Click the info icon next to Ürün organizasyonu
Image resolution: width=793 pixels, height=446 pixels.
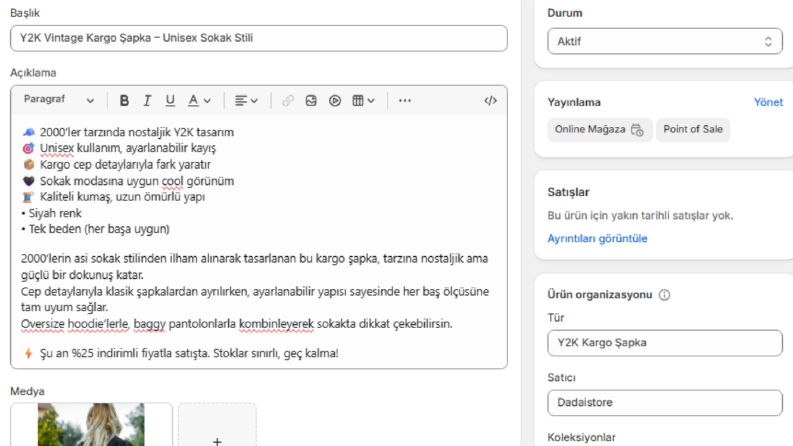tap(664, 295)
